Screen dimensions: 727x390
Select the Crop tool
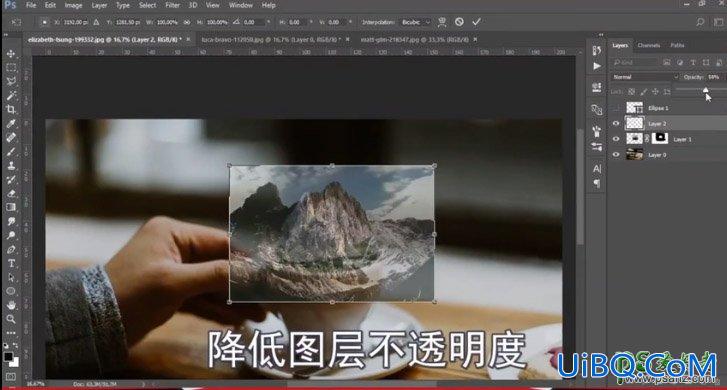coord(11,109)
